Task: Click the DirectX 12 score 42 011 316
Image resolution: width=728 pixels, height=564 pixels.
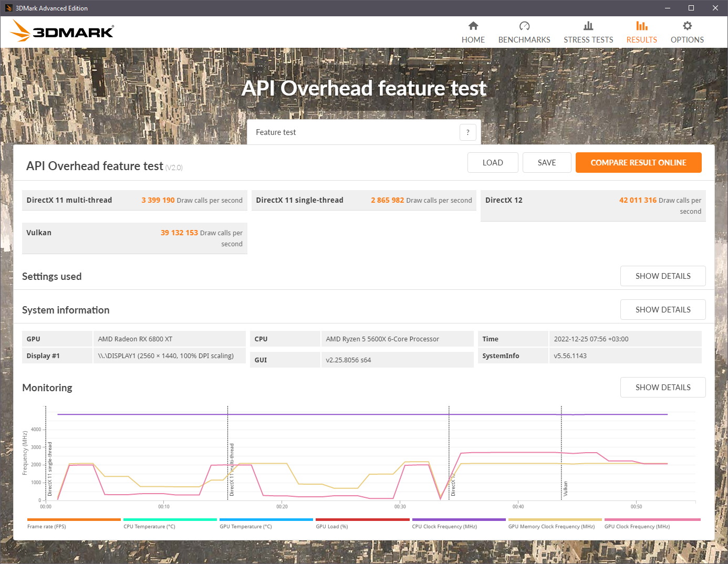Action: pyautogui.click(x=638, y=200)
